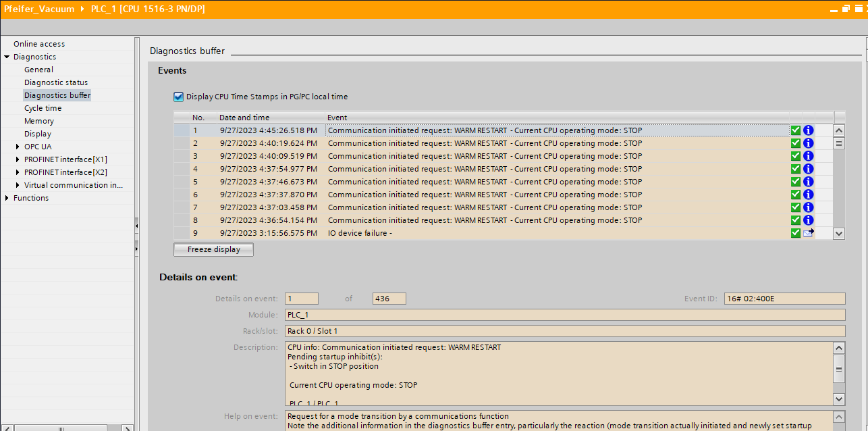Click the green checkmark icon in event row 3
This screenshot has width=868, height=431.
tap(796, 156)
